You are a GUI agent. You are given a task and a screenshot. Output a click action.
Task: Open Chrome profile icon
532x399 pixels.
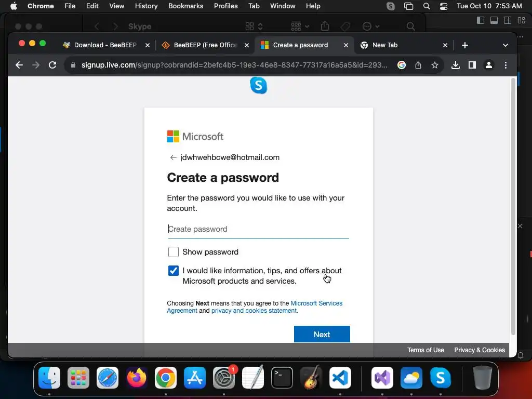tap(488, 65)
